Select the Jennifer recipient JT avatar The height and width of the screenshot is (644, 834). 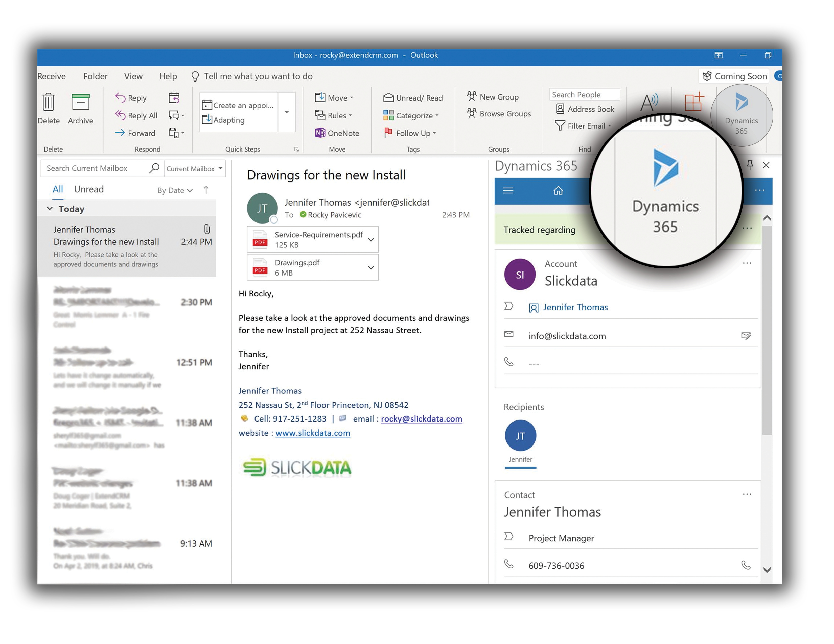pos(520,436)
